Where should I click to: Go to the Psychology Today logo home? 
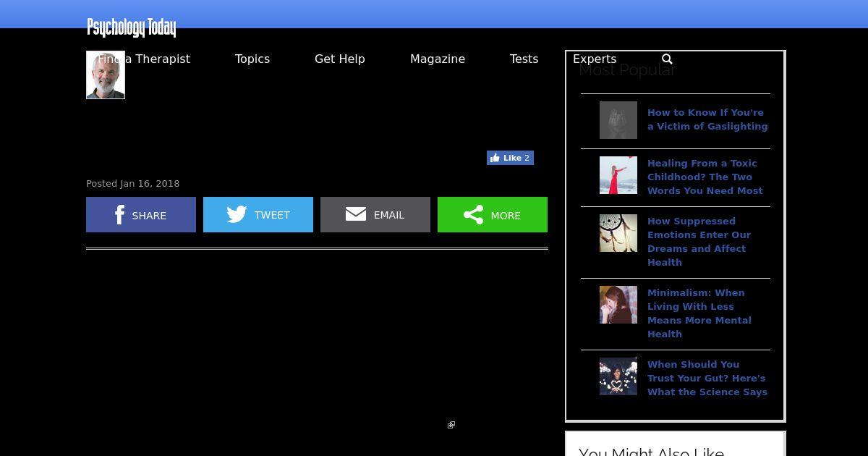point(132,28)
